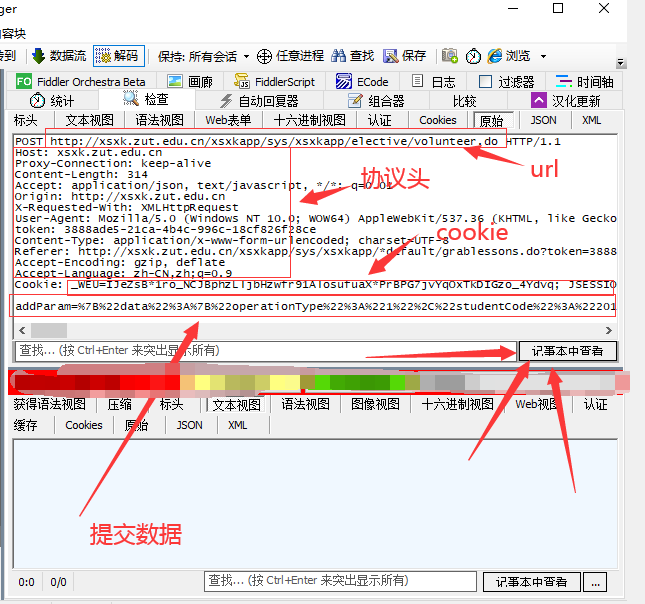Open the 比较 compare tab
645x604 pixels.
464,101
